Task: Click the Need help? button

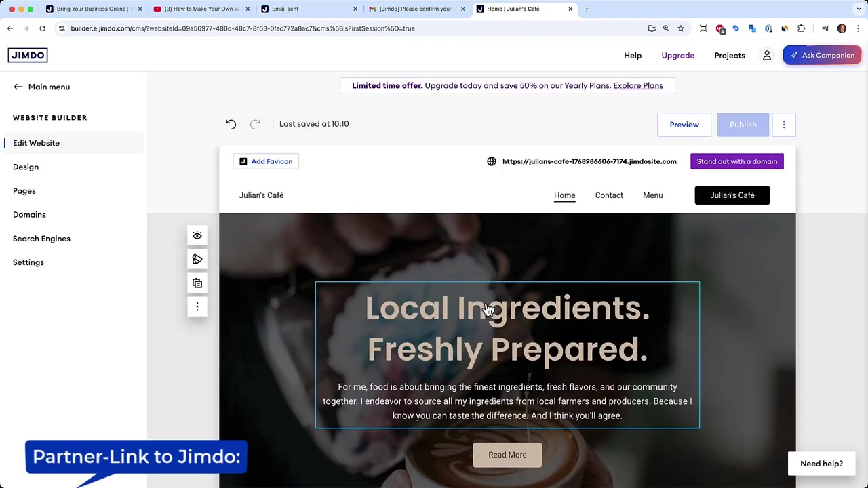Action: [822, 464]
